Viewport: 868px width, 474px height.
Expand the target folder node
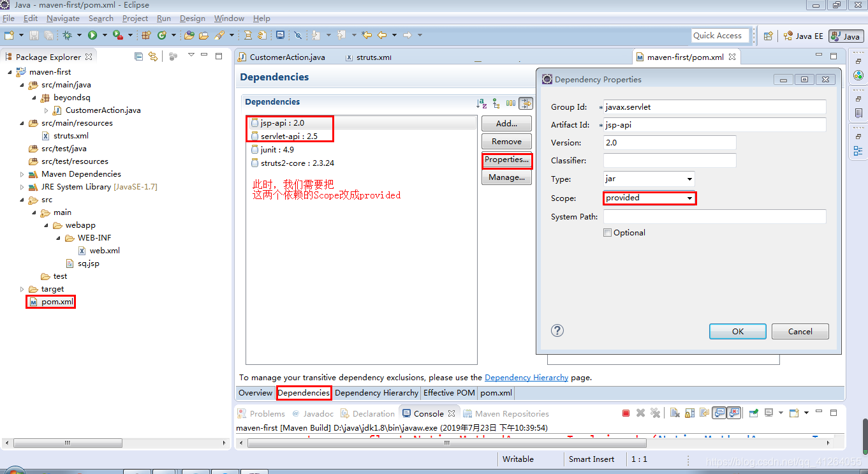pyautogui.click(x=22, y=289)
